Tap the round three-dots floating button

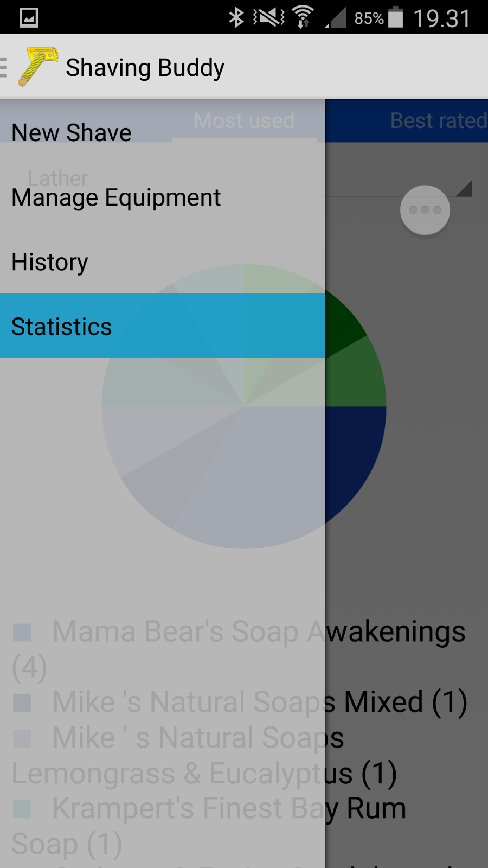[425, 210]
